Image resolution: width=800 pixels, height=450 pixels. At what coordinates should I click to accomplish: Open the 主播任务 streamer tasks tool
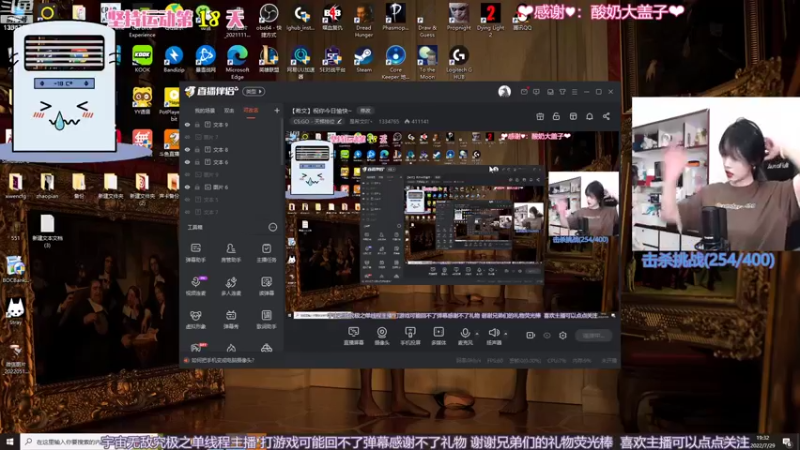tap(266, 253)
